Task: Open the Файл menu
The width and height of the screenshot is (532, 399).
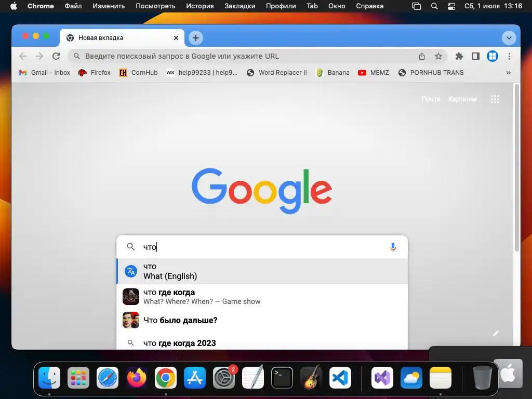Action: point(73,6)
